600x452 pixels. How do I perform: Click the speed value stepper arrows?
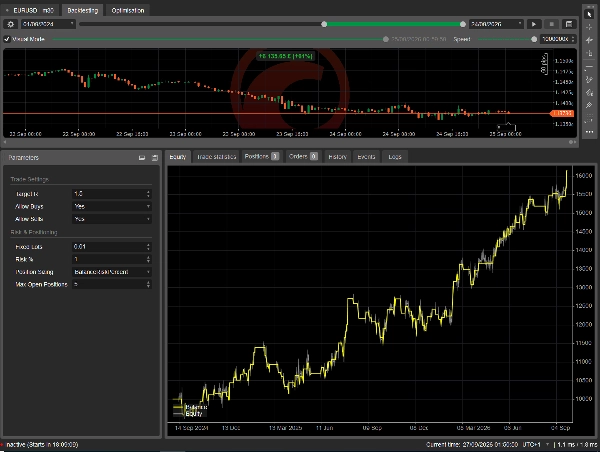(x=573, y=39)
